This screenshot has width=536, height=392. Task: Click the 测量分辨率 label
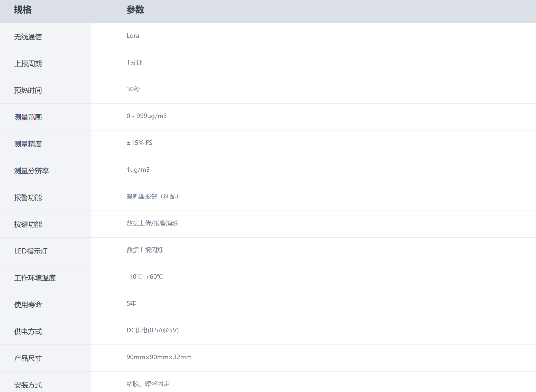31,171
